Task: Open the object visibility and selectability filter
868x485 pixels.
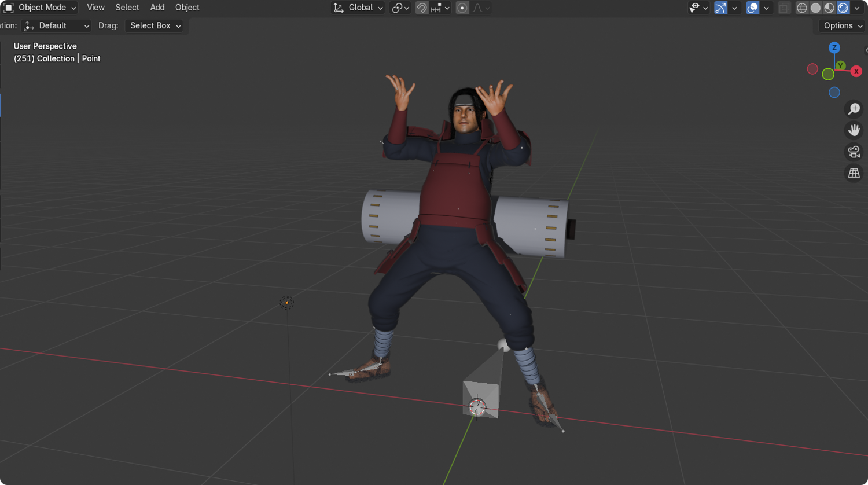Action: 698,8
